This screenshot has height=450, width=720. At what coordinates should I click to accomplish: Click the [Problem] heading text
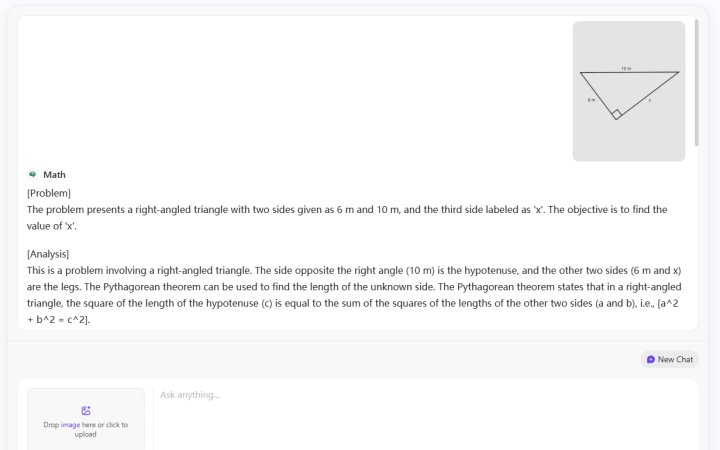[x=49, y=193]
